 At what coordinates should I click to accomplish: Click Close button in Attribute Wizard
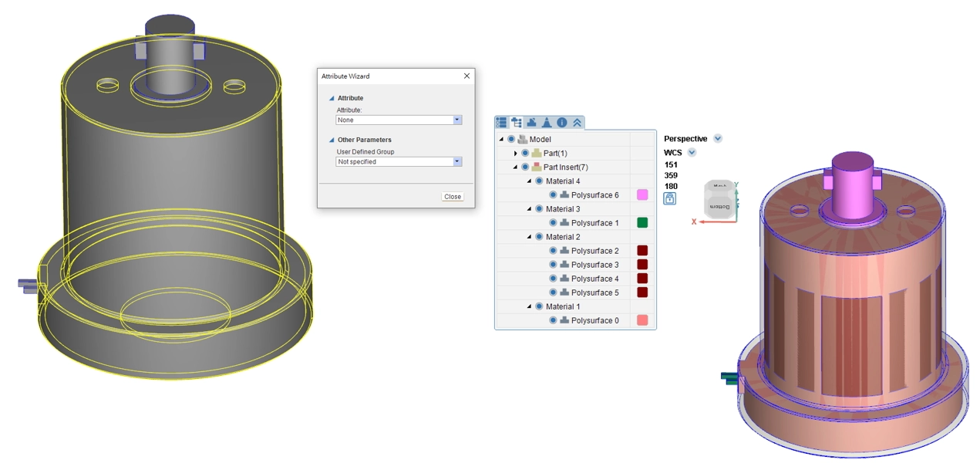[x=453, y=197]
